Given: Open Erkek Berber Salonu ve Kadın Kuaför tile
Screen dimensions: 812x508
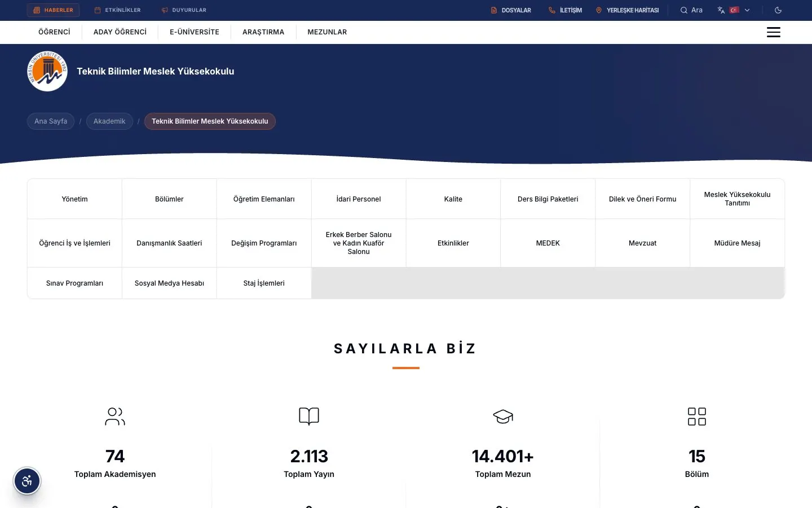Looking at the screenshot, I should [x=359, y=243].
